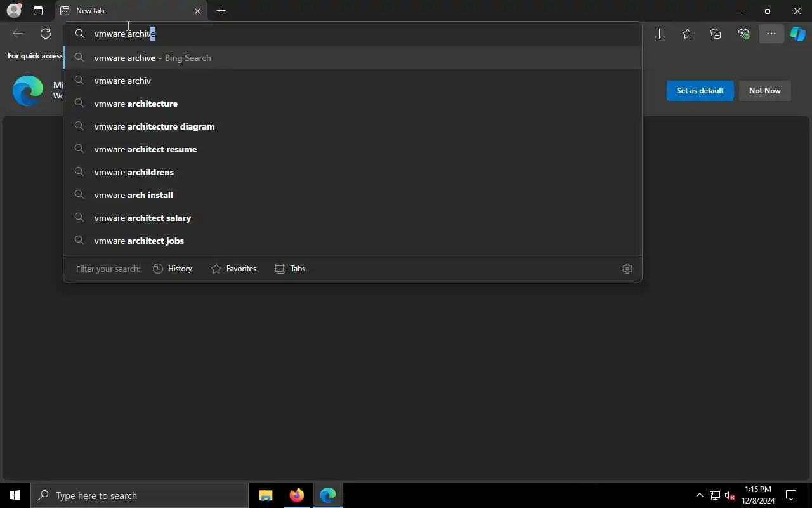Viewport: 812px width, 508px height.
Task: Select the 'vmware architecture' suggestion
Action: pos(353,104)
